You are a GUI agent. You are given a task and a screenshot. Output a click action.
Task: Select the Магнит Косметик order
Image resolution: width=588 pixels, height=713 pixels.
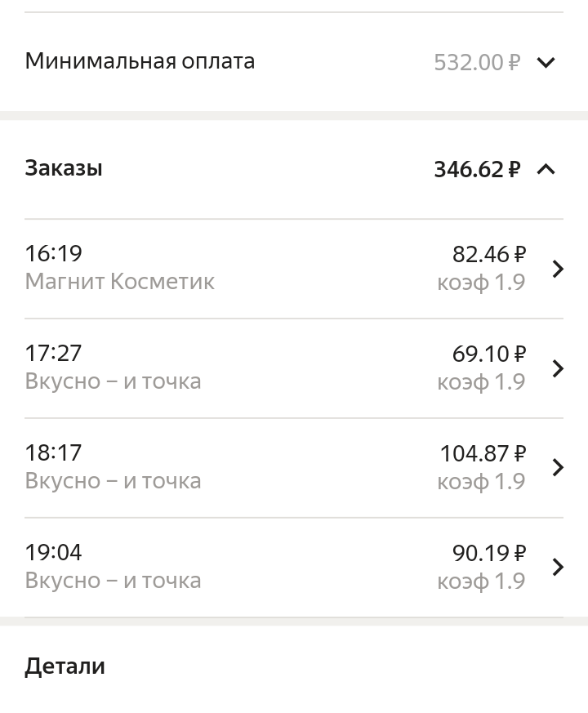pos(120,282)
